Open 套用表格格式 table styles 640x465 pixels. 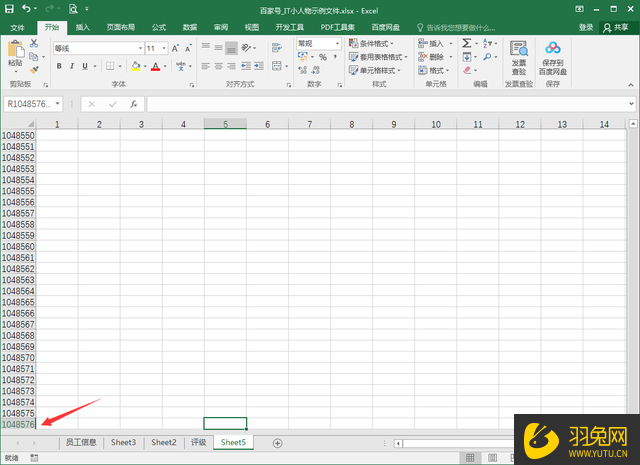378,57
